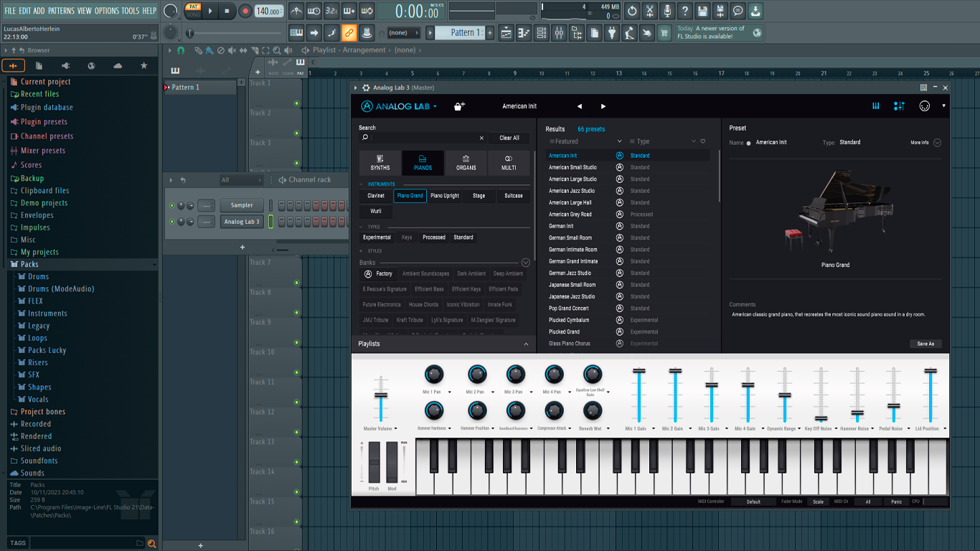The width and height of the screenshot is (980, 551).
Task: Toggle PAT pattern mode button
Action: (x=193, y=6)
